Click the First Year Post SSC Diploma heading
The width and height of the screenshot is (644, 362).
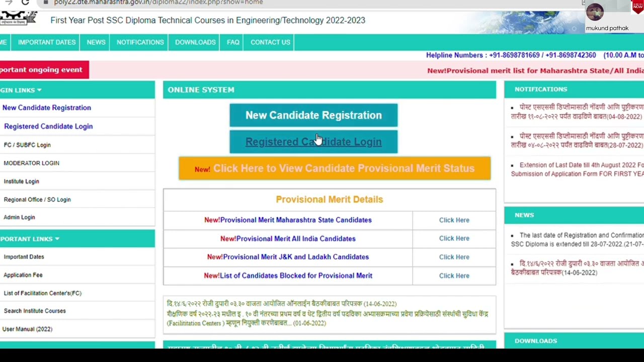[x=208, y=20]
